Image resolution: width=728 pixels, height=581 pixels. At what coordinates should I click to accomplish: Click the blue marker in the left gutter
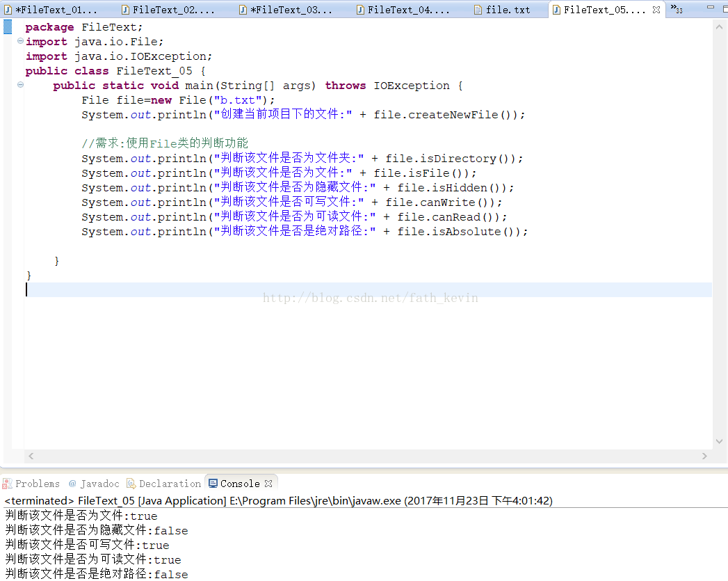pos(8,27)
